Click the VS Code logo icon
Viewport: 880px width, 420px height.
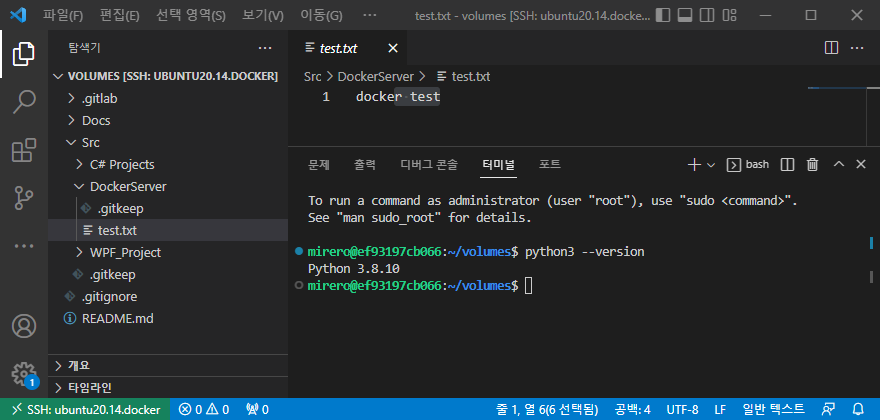pos(18,15)
